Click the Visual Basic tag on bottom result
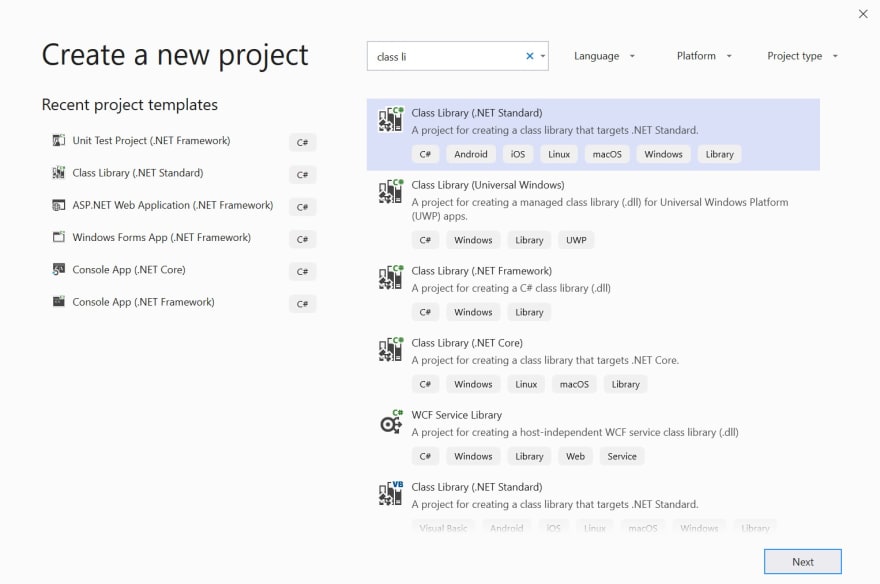Image resolution: width=880 pixels, height=584 pixels. click(443, 528)
